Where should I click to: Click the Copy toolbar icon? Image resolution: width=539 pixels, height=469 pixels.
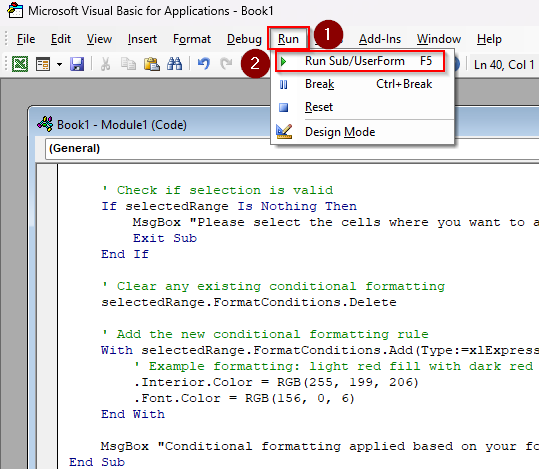(x=129, y=64)
